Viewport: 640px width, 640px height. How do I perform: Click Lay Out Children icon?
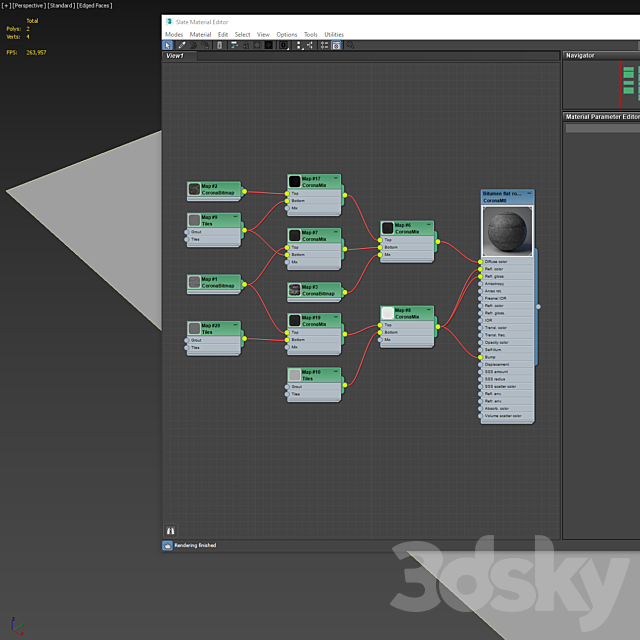point(310,45)
